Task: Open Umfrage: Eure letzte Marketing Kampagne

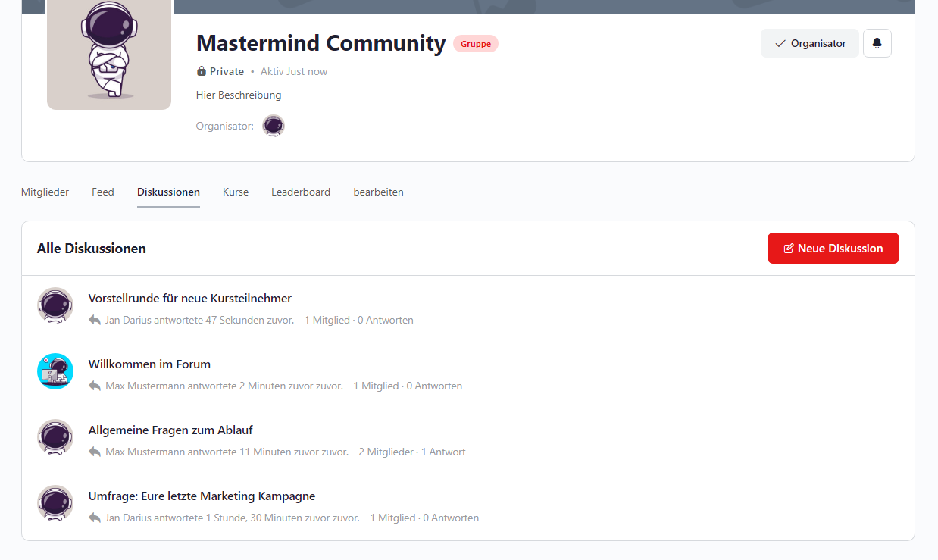Action: click(202, 496)
